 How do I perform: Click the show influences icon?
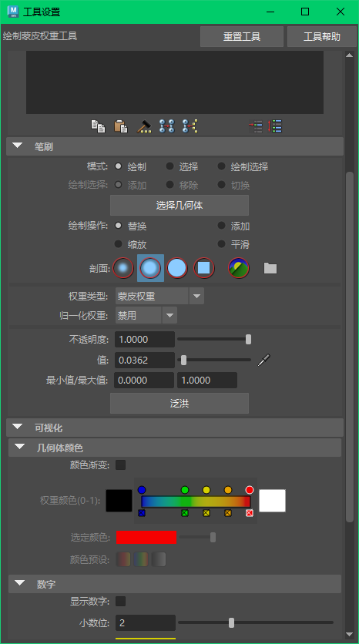click(x=190, y=126)
